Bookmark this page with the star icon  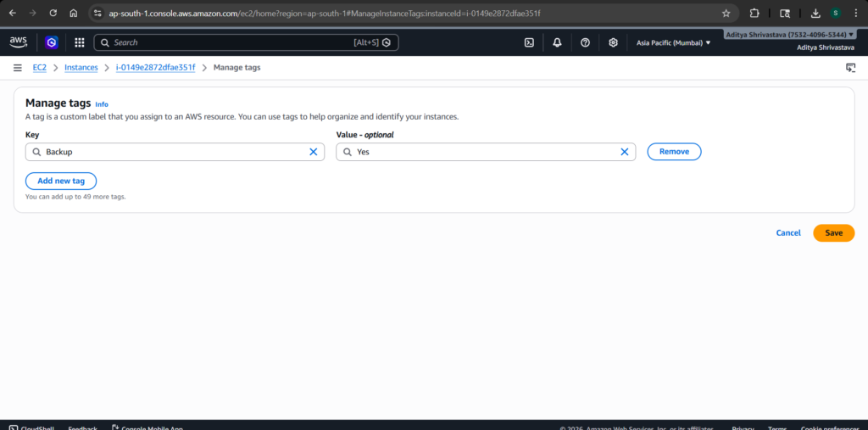(x=726, y=14)
